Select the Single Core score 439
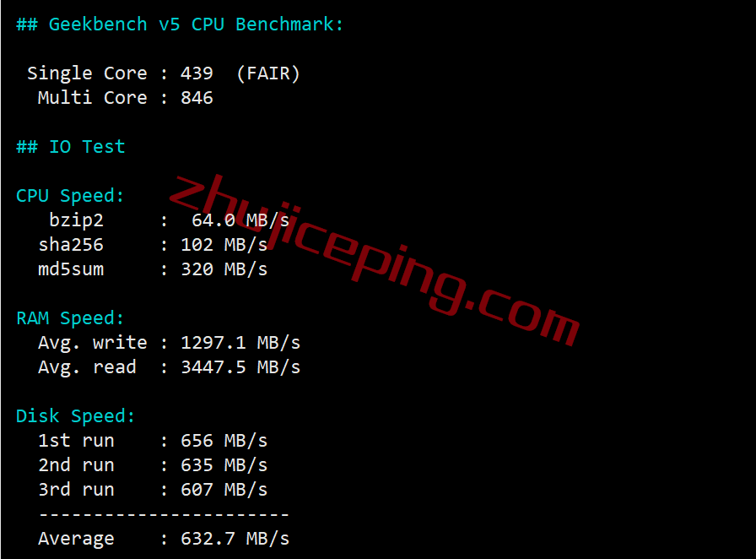The width and height of the screenshot is (756, 559). tap(197, 73)
